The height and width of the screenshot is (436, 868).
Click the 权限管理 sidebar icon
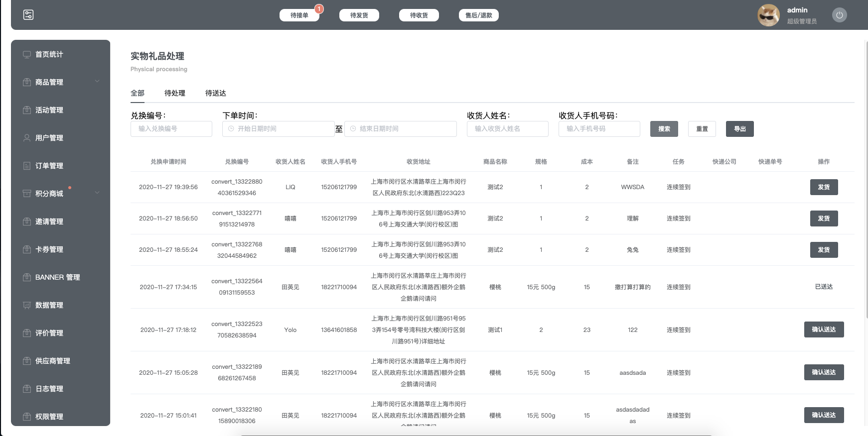(x=27, y=417)
